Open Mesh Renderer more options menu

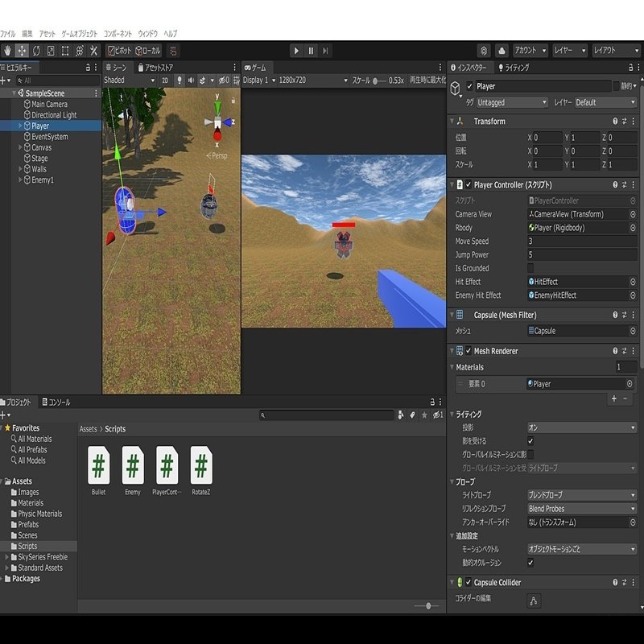tap(633, 351)
